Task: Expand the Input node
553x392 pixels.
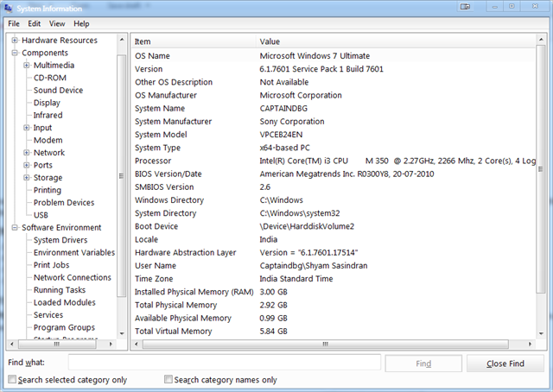Action: coord(27,128)
